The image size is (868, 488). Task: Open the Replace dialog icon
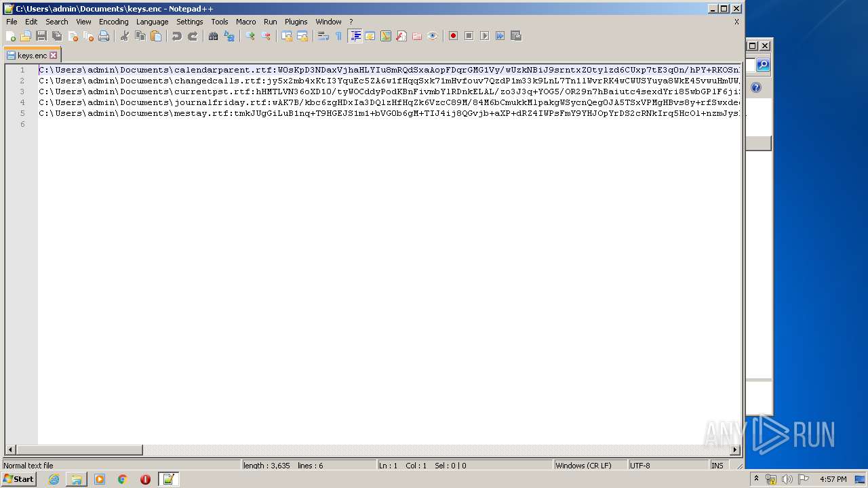point(229,36)
